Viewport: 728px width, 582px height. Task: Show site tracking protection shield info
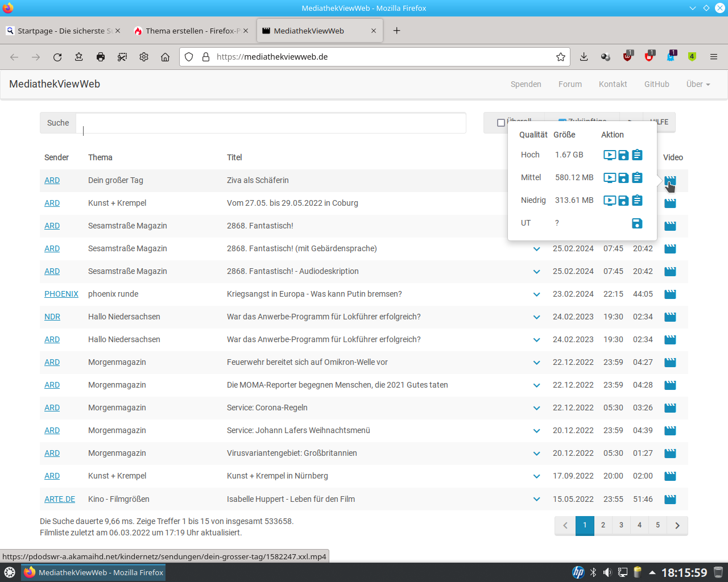(x=189, y=57)
